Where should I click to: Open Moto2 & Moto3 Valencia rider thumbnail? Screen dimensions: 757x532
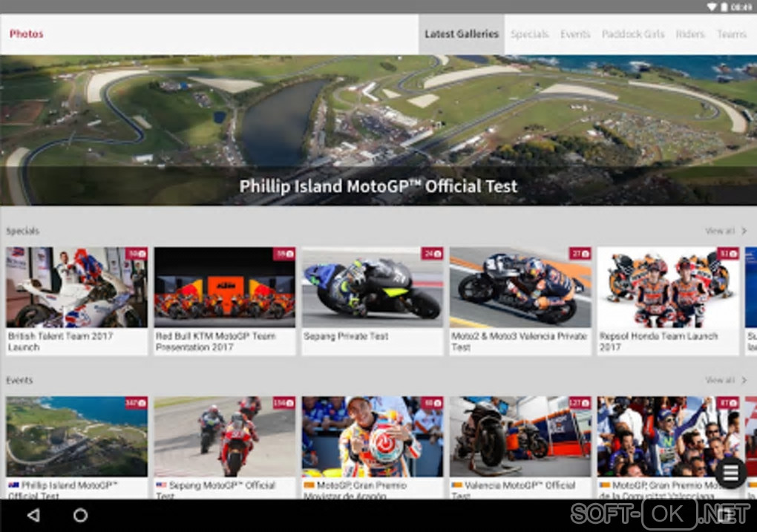pos(520,287)
